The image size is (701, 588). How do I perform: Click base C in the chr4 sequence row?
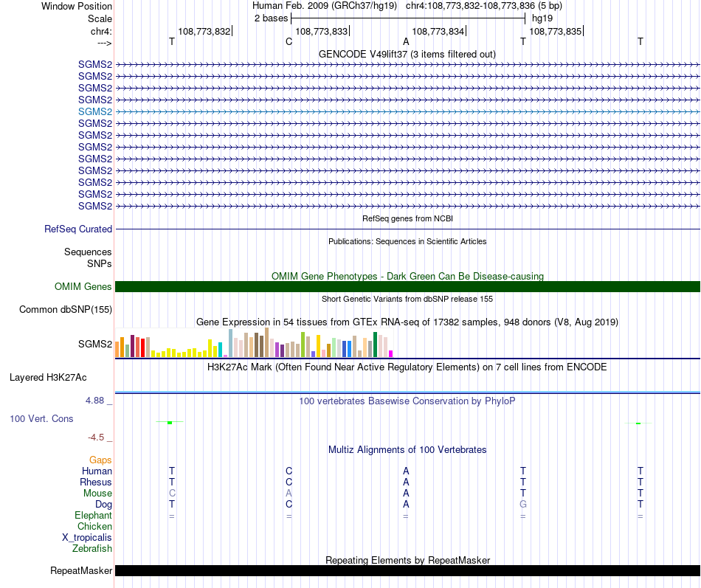coord(289,41)
